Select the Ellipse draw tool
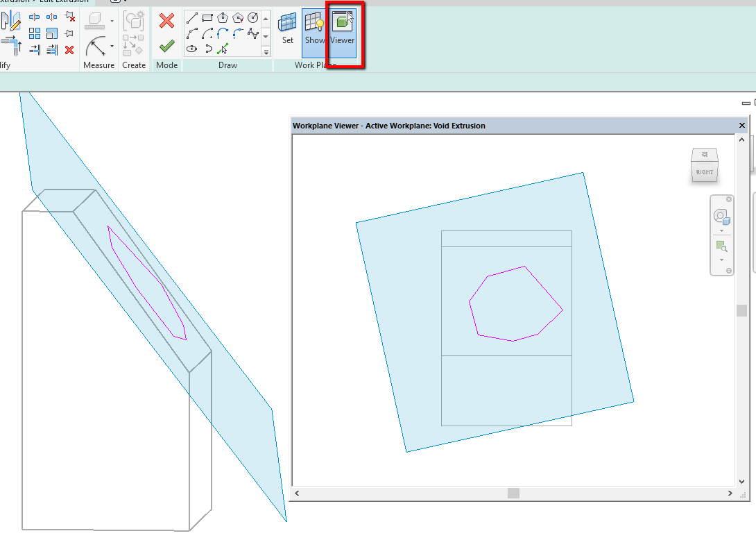The height and width of the screenshot is (547, 756). point(192,49)
